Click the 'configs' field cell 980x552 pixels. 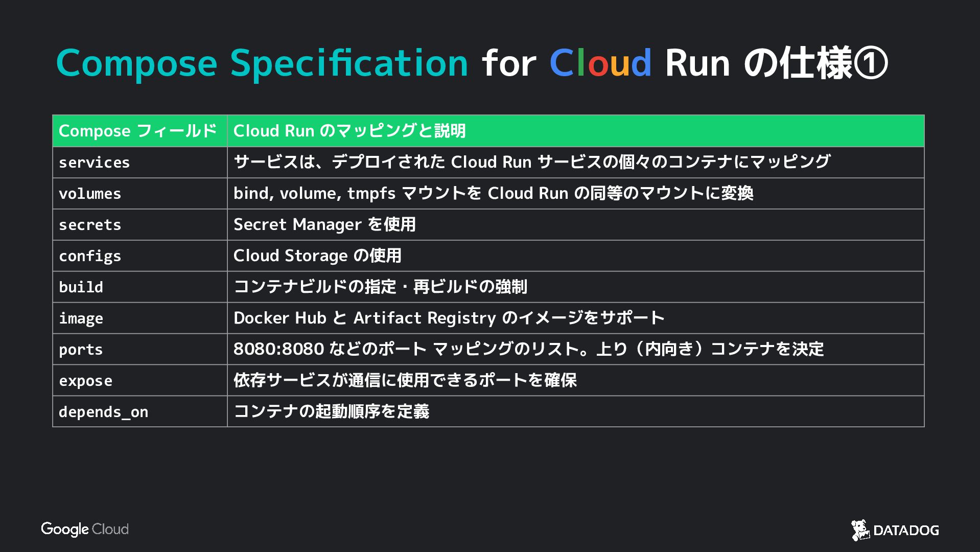click(139, 256)
